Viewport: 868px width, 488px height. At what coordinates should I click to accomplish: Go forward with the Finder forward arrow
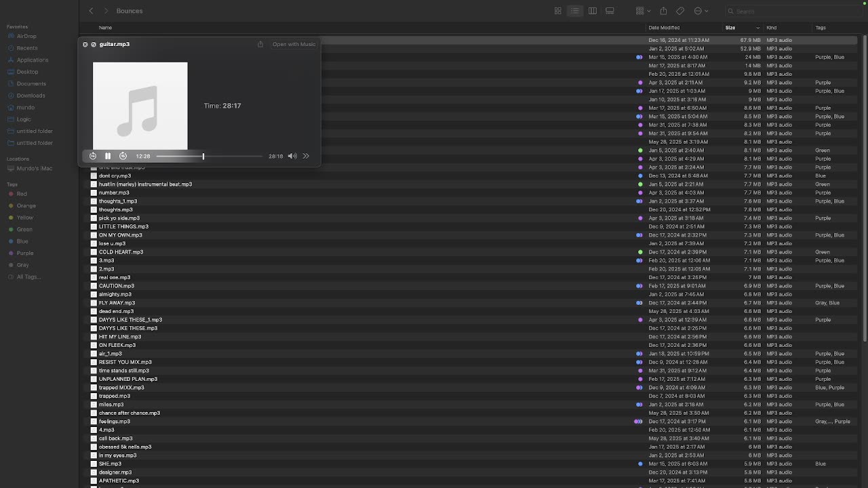106,11
